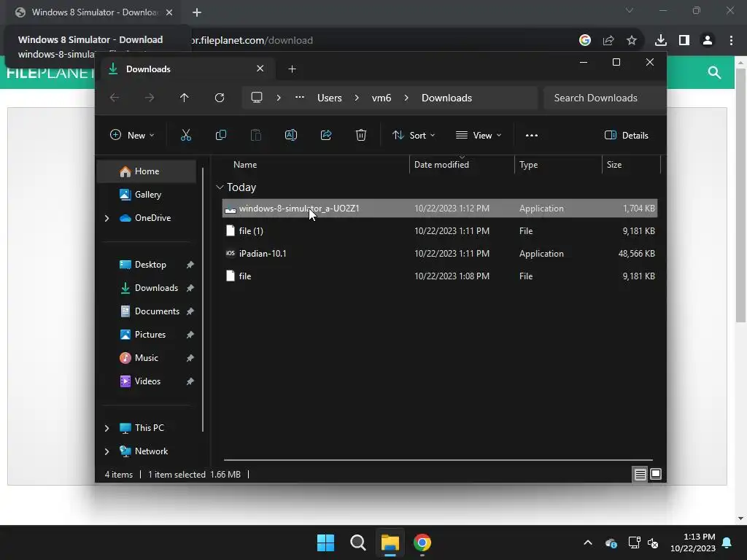
Task: Click the PC monitor icon in address bar
Action: pyautogui.click(x=257, y=98)
